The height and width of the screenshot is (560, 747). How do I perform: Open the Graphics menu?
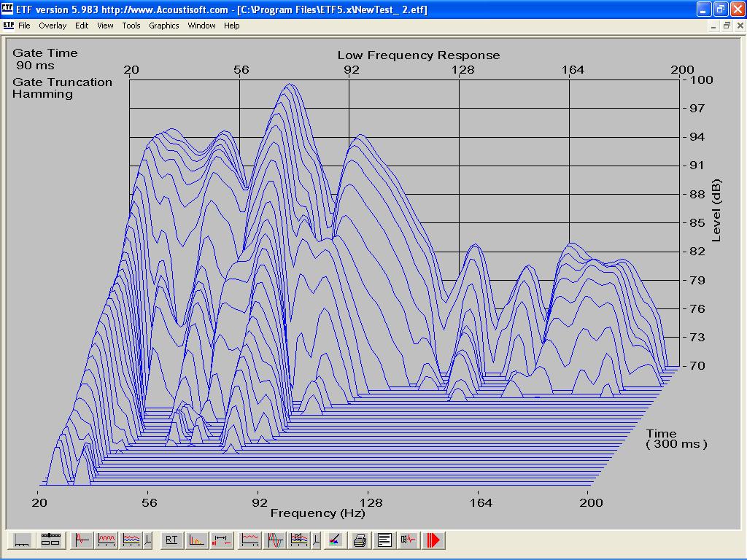pos(163,26)
